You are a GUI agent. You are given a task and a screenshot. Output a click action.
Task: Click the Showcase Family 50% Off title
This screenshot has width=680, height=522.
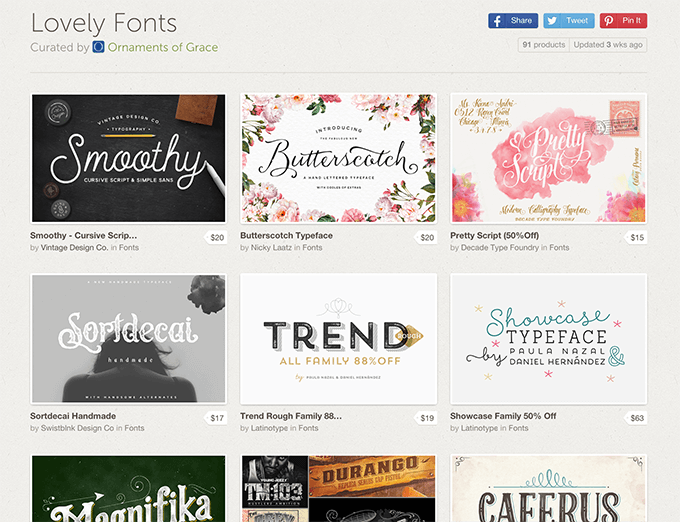[503, 416]
